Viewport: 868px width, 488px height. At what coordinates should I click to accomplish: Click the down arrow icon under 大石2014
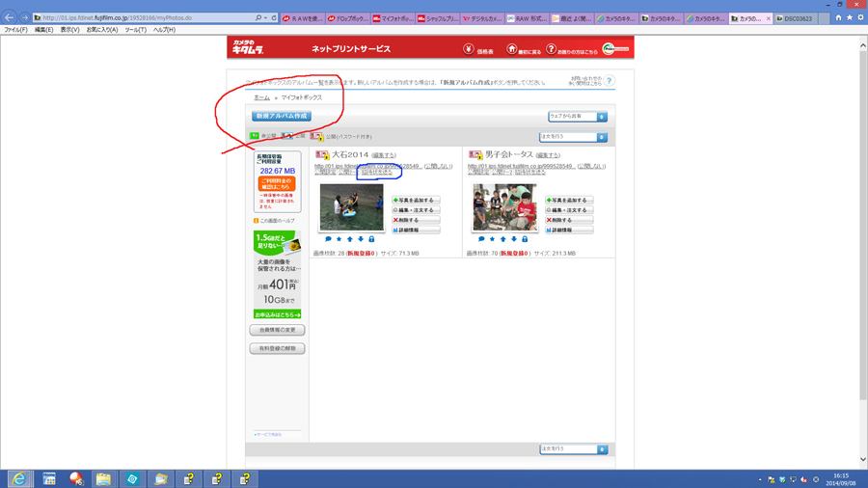(x=361, y=239)
